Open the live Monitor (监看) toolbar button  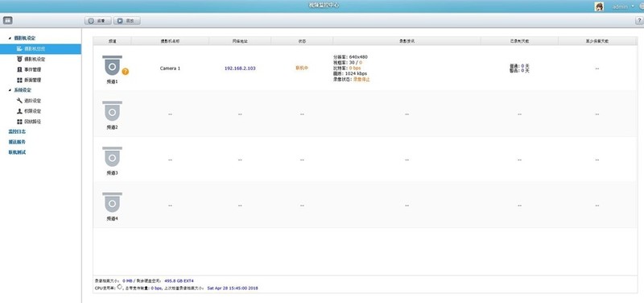coord(97,21)
